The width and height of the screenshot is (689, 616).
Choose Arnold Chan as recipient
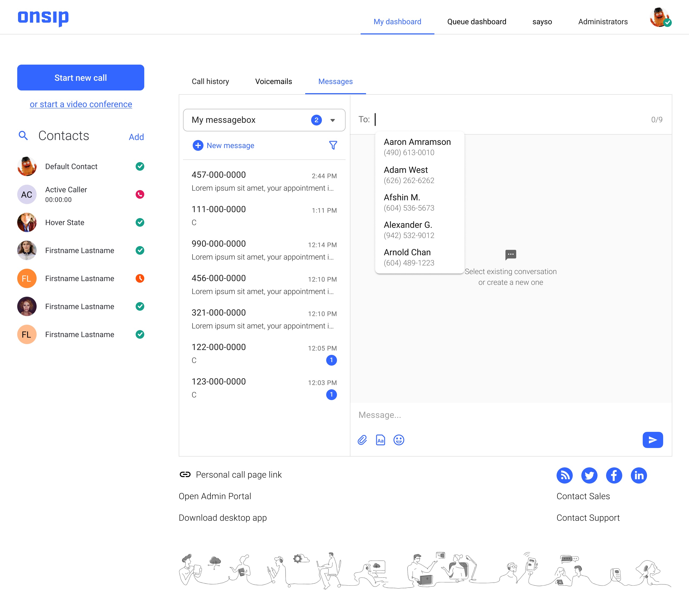point(419,257)
